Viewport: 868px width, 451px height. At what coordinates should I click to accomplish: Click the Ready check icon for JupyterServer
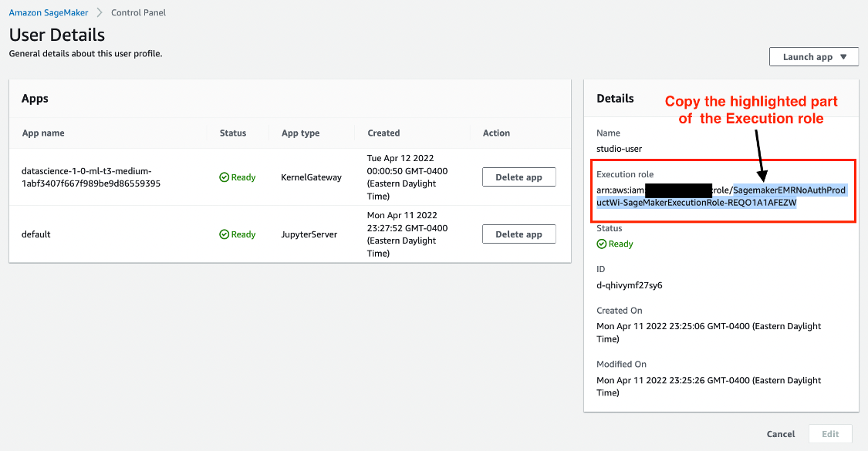click(225, 234)
